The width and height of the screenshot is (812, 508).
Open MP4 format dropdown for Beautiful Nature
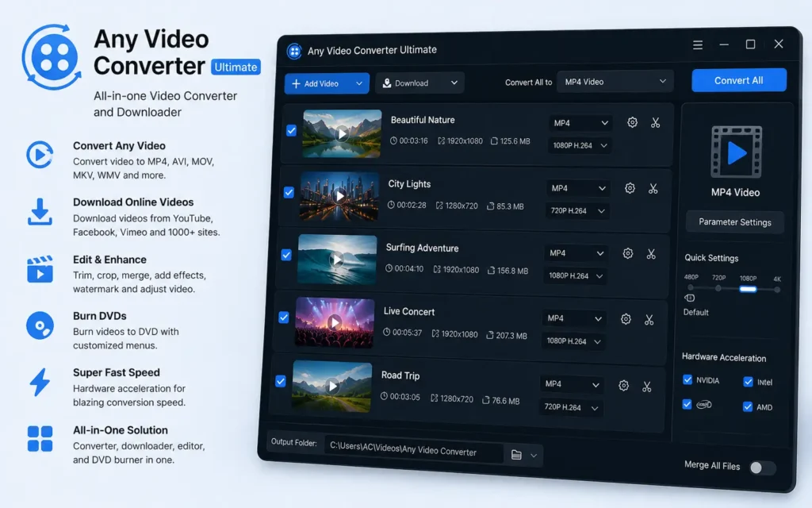[580, 123]
